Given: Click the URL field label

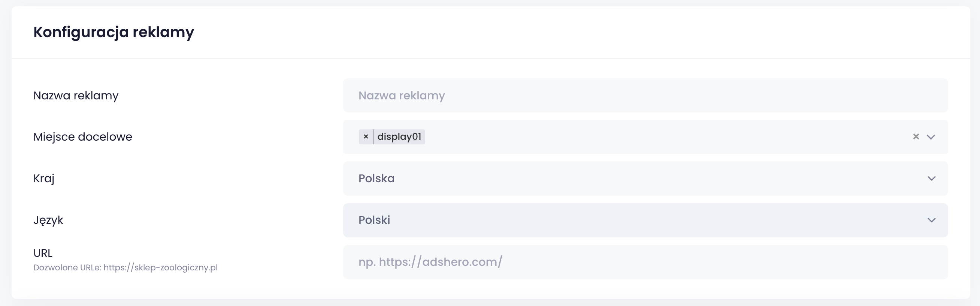Looking at the screenshot, I should 43,253.
